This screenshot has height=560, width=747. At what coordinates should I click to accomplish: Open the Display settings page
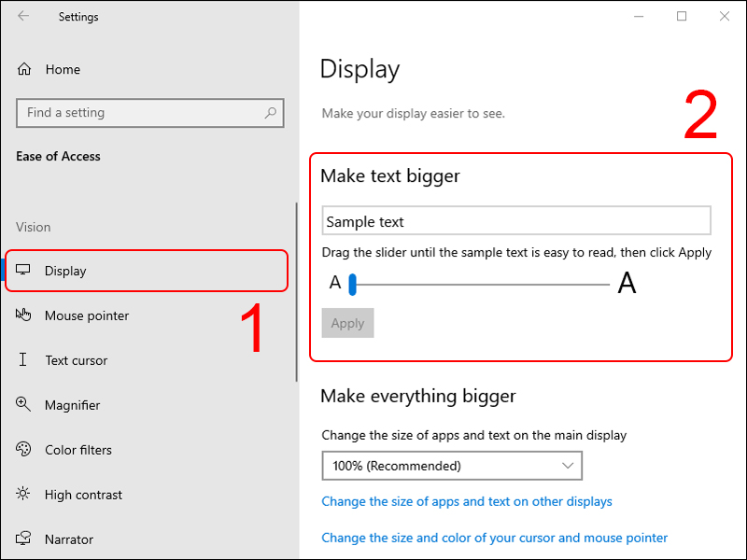pyautogui.click(x=65, y=271)
